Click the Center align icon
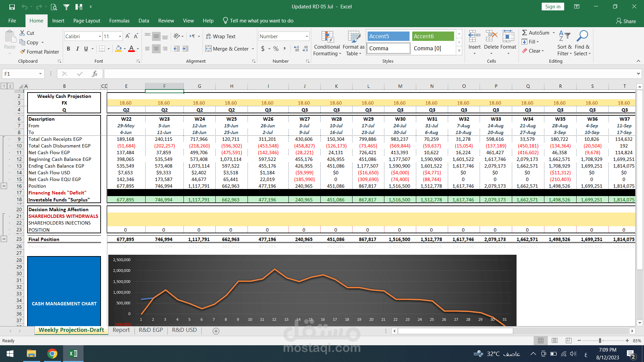Screen dimensions: 644x362 pos(156,49)
